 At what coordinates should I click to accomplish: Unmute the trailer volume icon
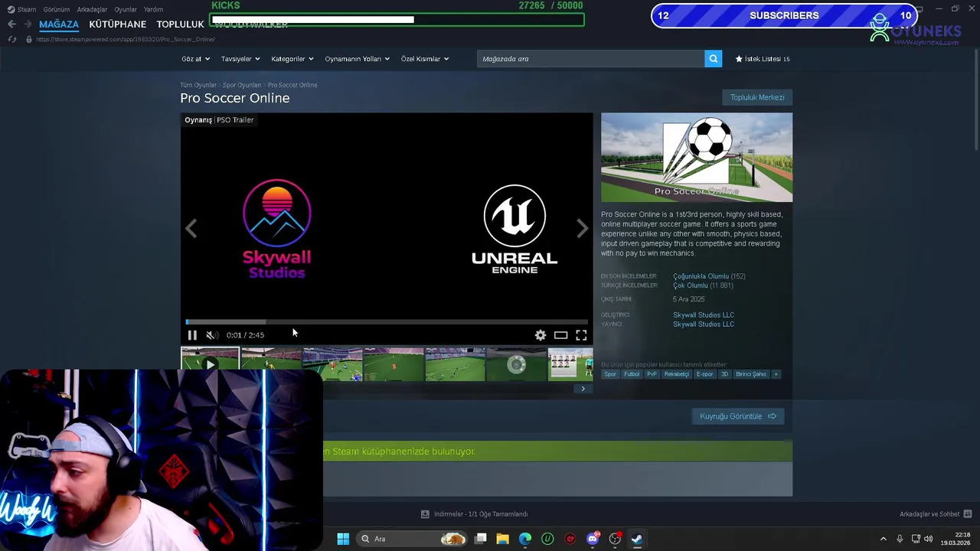pos(211,335)
